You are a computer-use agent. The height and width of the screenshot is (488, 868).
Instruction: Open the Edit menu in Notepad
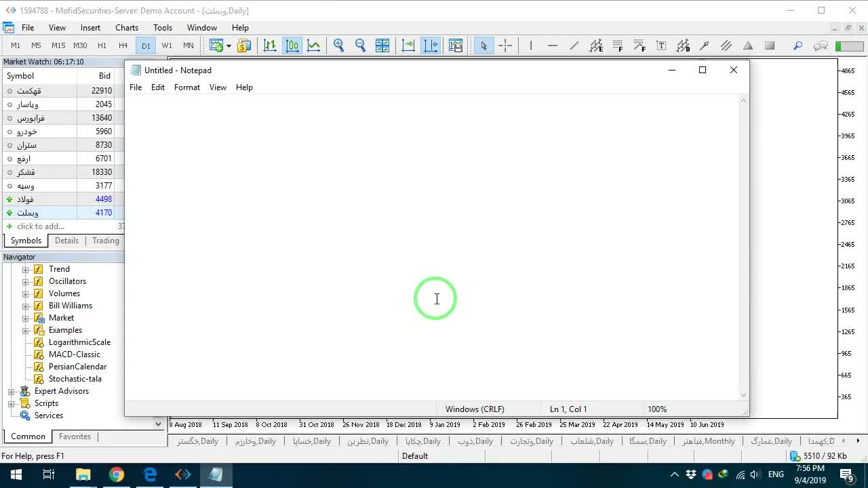coord(158,87)
